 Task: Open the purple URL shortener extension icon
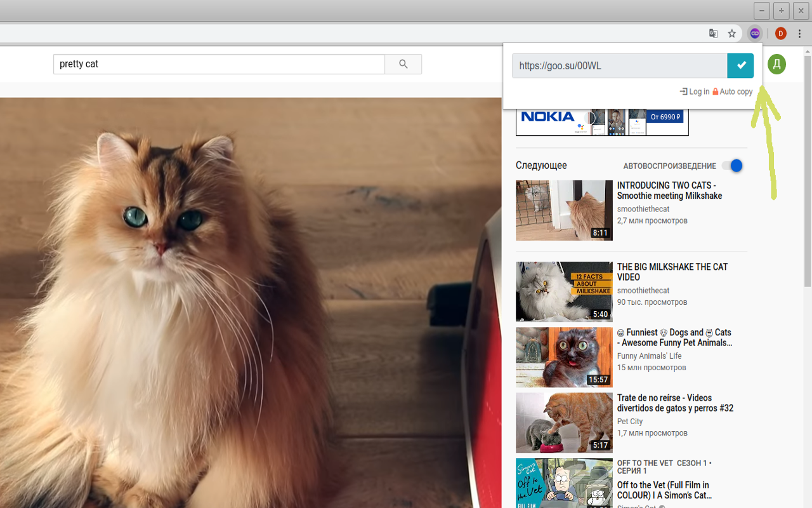pyautogui.click(x=754, y=34)
